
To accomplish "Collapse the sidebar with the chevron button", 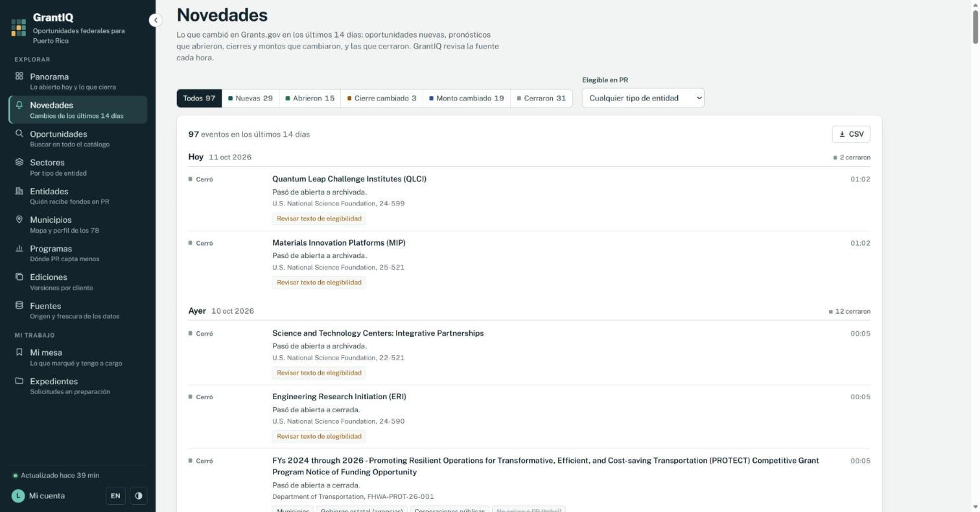I will pos(156,20).
